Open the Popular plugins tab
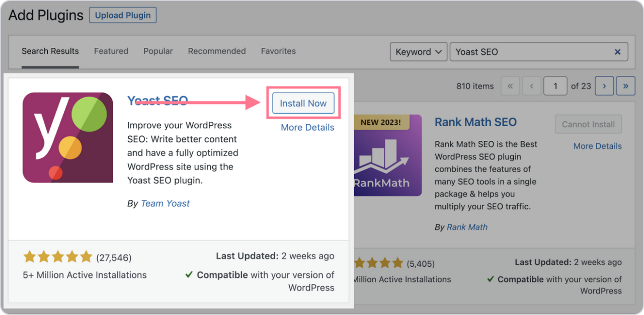 tap(158, 51)
